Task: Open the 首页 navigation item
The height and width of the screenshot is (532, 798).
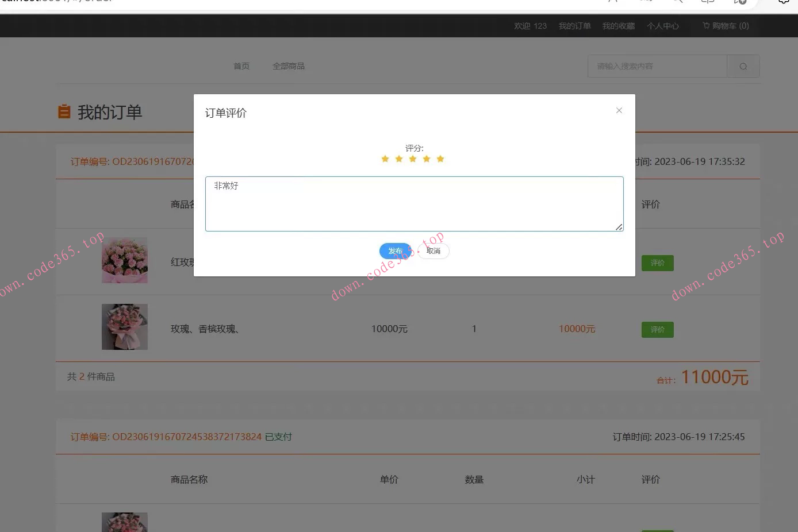Action: (x=241, y=65)
